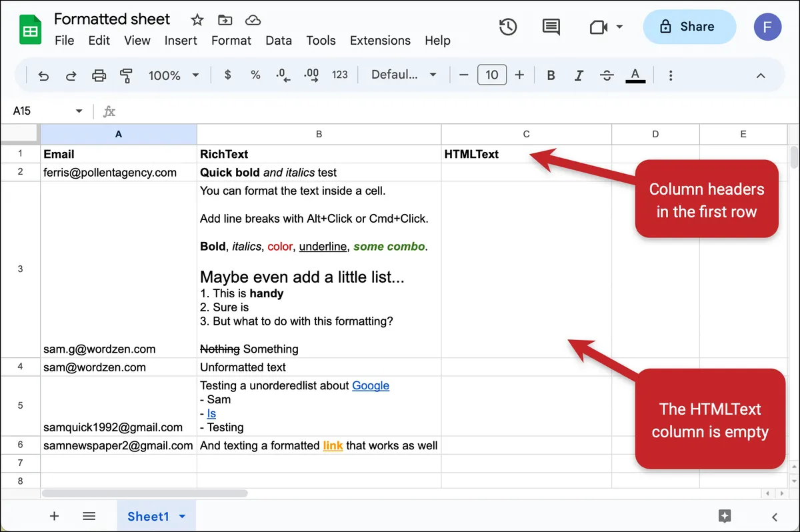Open the meeting options dropdown arrow

click(619, 27)
